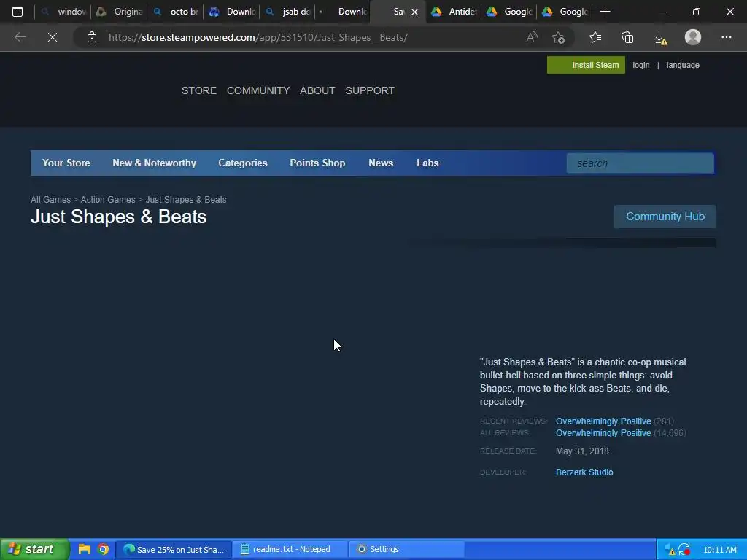Switch to the 'Antidet' Drive tab
This screenshot has width=747, height=560.
[x=454, y=12]
